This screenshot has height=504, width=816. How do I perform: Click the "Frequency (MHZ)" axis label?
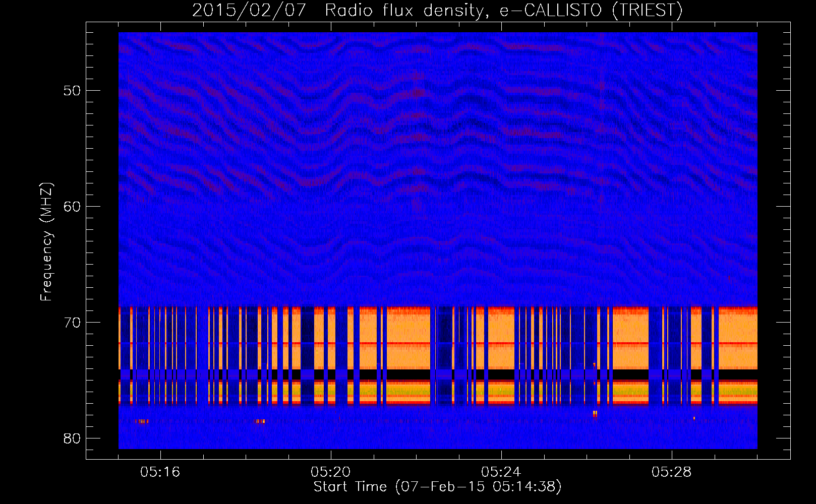pos(46,242)
